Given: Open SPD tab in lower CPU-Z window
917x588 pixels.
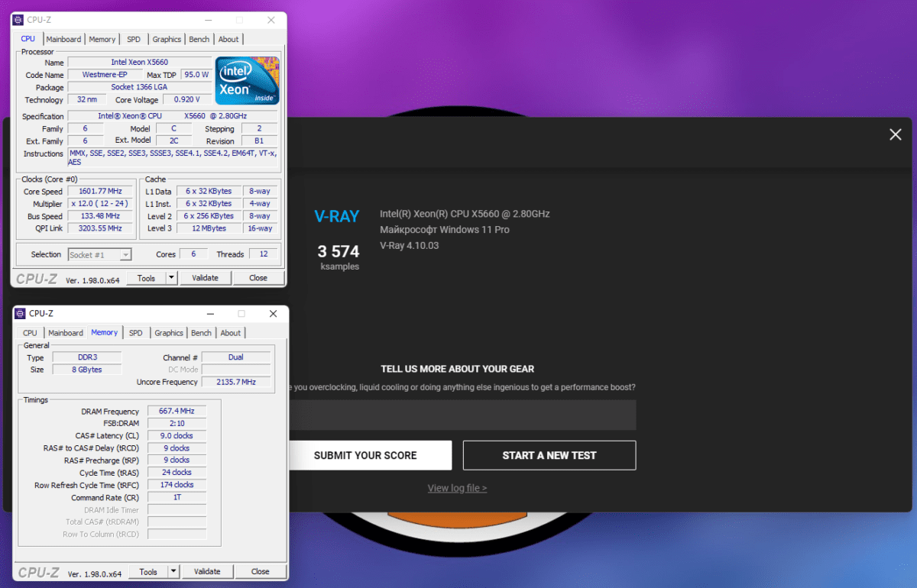Looking at the screenshot, I should coord(136,333).
